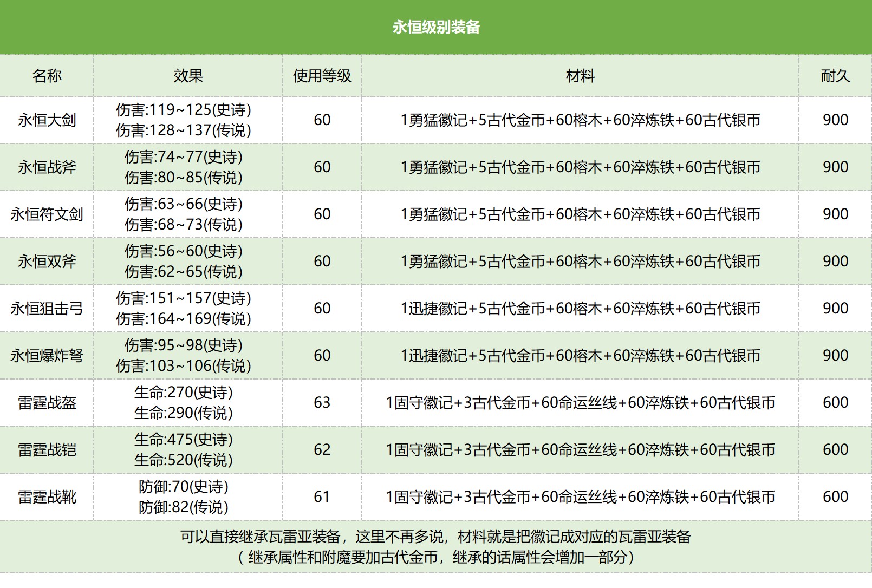Viewport: 872px width, 588px height.
Task: Click the 永恒符文剑 entry
Action: coord(47,214)
